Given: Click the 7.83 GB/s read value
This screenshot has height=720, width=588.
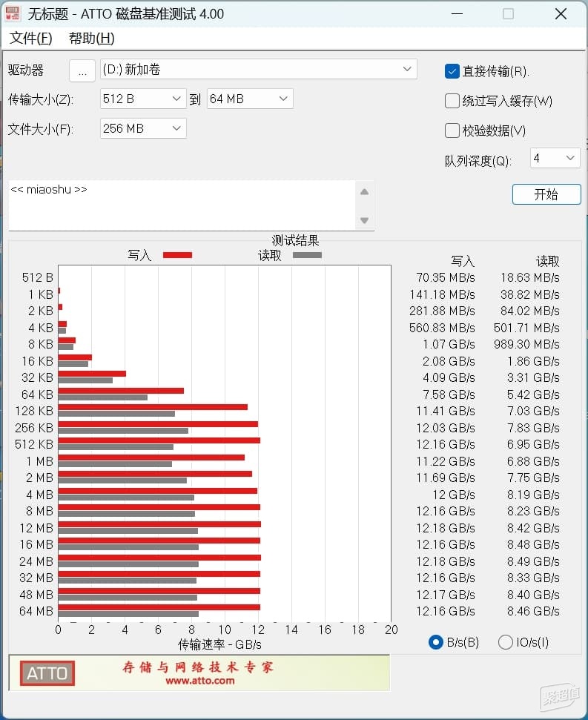Looking at the screenshot, I should tap(533, 428).
